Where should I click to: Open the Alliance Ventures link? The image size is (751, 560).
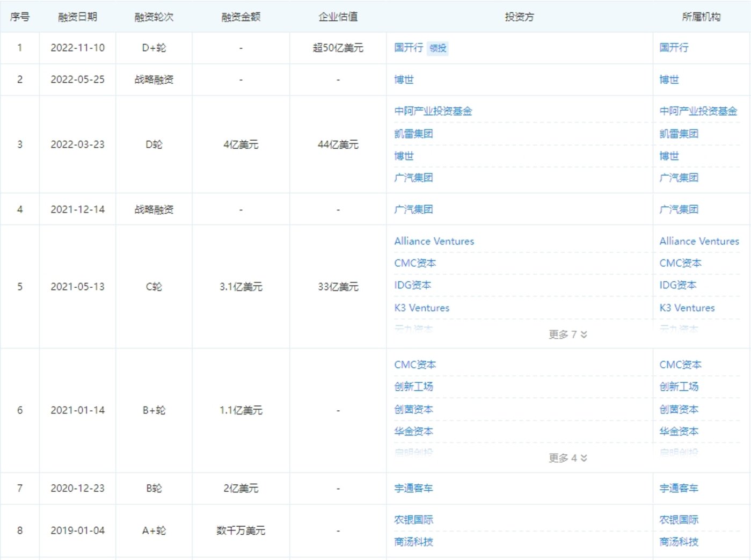coord(434,241)
